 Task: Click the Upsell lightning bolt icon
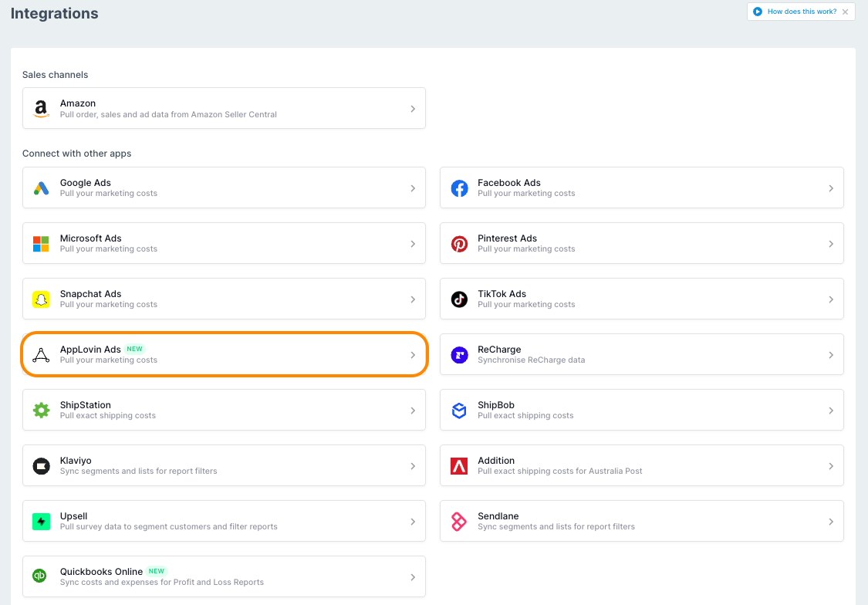[41, 522]
